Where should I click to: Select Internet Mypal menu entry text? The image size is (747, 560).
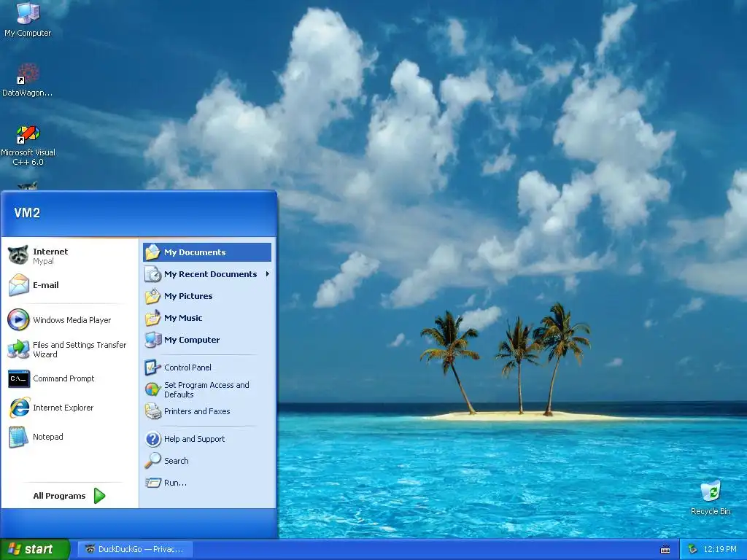[x=50, y=256]
